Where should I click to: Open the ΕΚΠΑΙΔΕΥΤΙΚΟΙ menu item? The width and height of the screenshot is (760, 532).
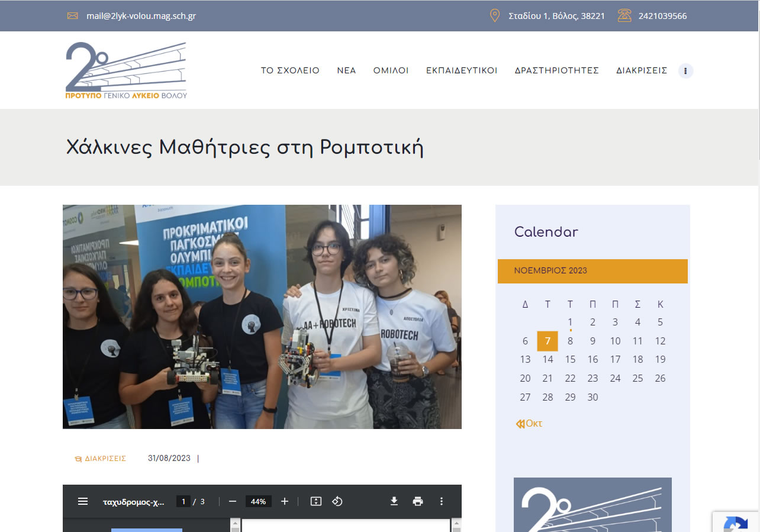pyautogui.click(x=462, y=70)
